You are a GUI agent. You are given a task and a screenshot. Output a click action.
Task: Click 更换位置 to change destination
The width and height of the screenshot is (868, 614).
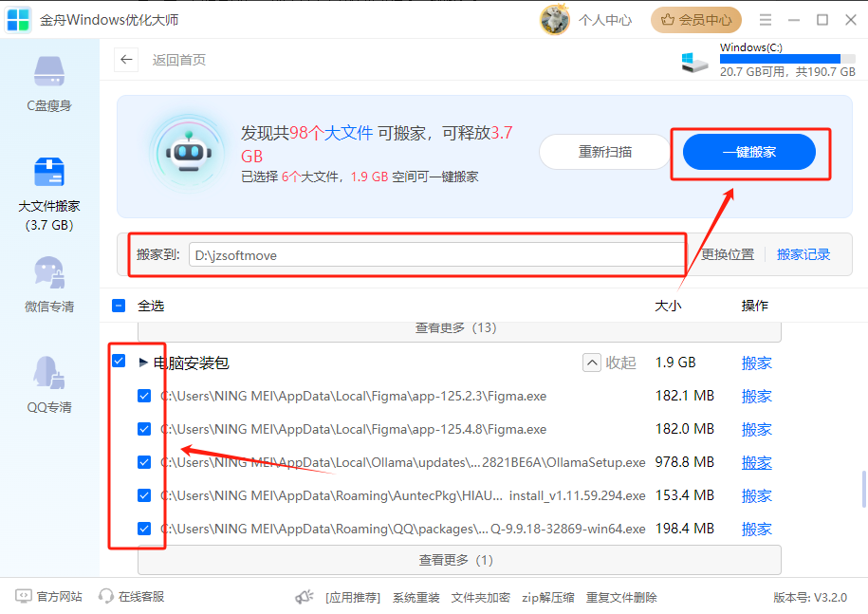click(x=728, y=254)
